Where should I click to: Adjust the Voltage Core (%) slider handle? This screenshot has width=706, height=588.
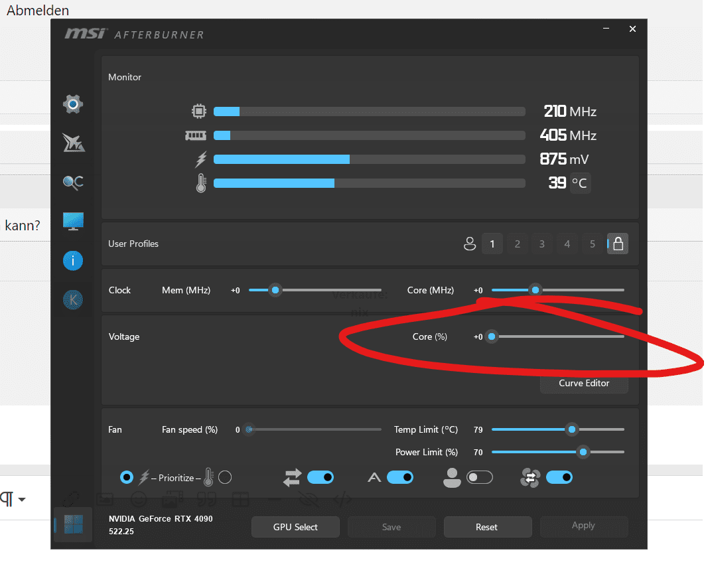click(492, 336)
